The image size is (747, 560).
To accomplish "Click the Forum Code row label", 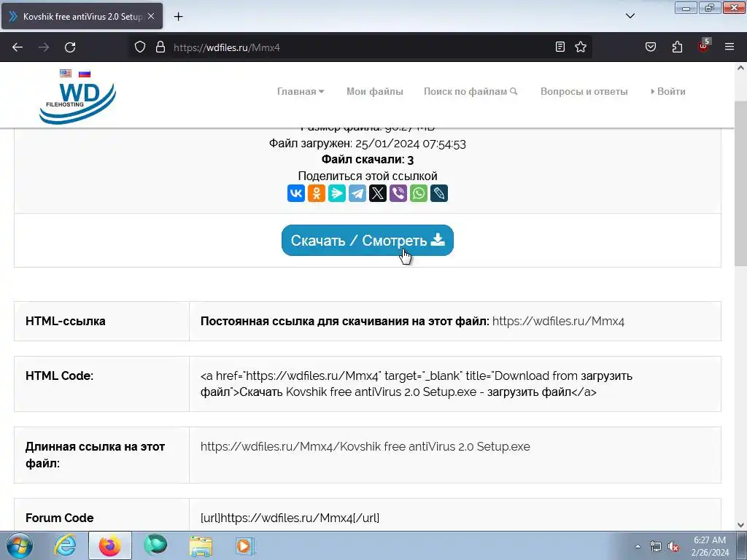I will (x=59, y=518).
